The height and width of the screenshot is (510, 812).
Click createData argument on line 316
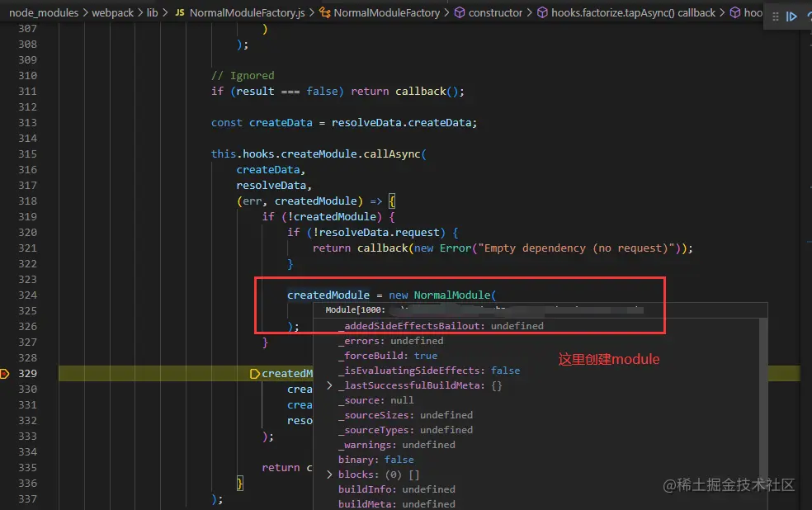[x=268, y=170]
